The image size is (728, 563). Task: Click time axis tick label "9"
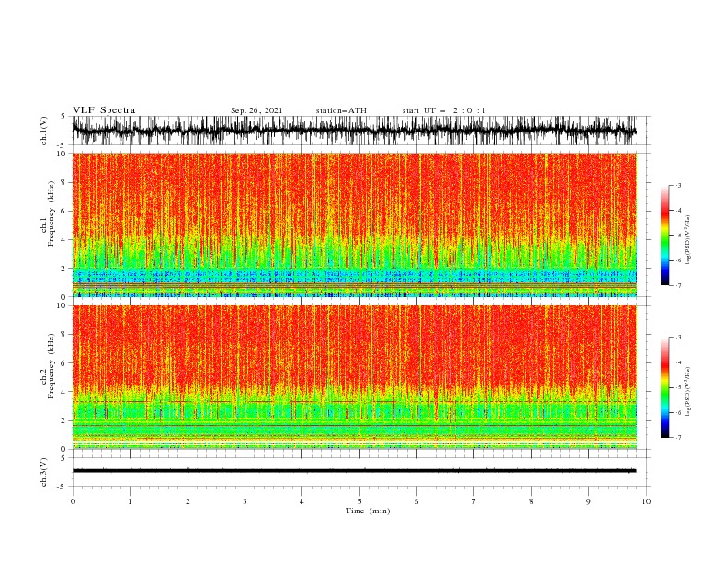coord(588,501)
